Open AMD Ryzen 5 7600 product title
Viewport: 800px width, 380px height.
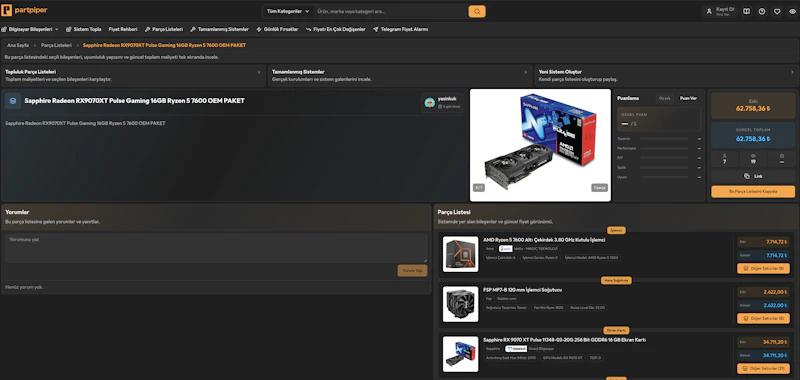(544, 240)
